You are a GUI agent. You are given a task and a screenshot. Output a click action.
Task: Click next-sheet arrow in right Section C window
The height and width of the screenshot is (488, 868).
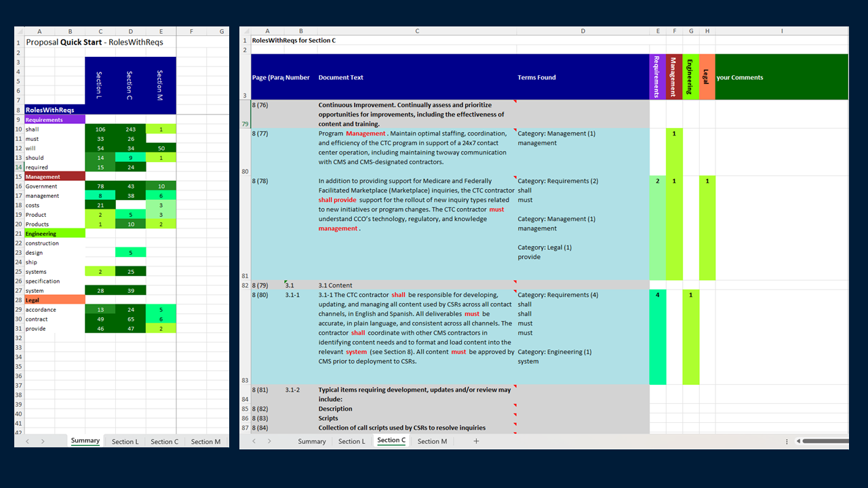coord(269,441)
